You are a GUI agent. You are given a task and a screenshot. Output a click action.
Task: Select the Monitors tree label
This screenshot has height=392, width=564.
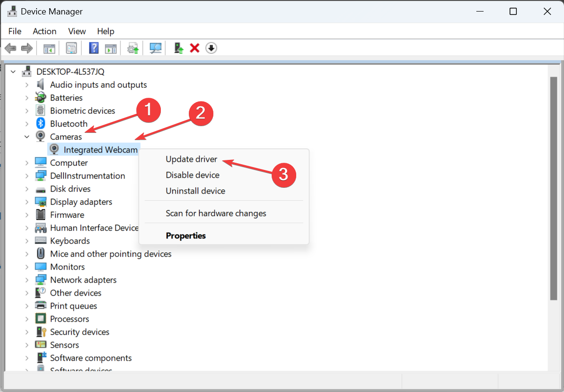[67, 267]
